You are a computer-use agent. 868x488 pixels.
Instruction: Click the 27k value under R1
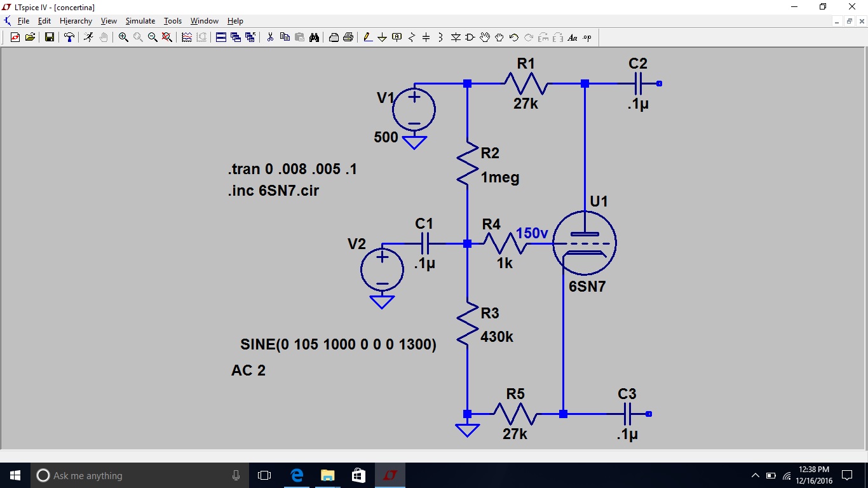click(526, 104)
